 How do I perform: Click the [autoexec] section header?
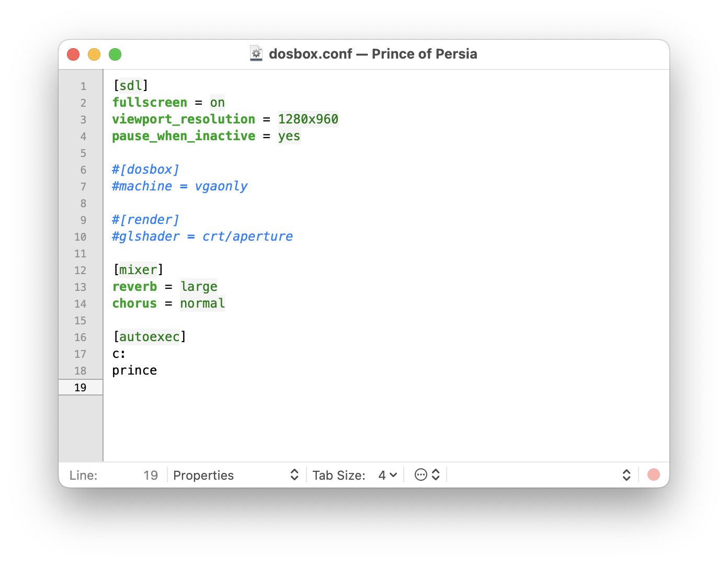[x=150, y=336]
